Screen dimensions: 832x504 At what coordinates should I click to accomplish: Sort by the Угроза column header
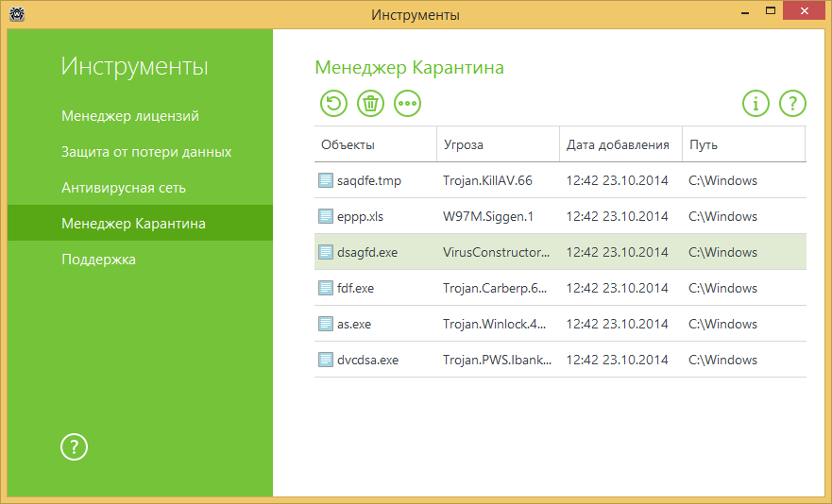click(x=498, y=144)
